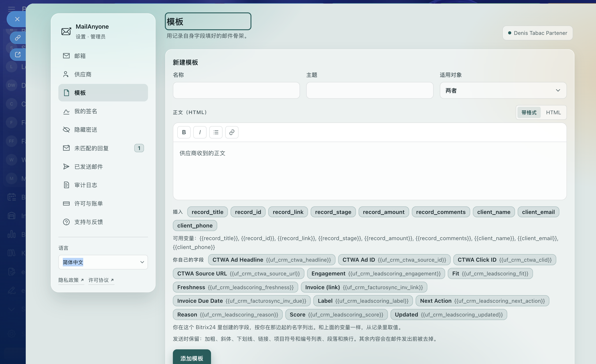Click the open in new window icon
Viewport: 596px width, 364px height.
[18, 54]
